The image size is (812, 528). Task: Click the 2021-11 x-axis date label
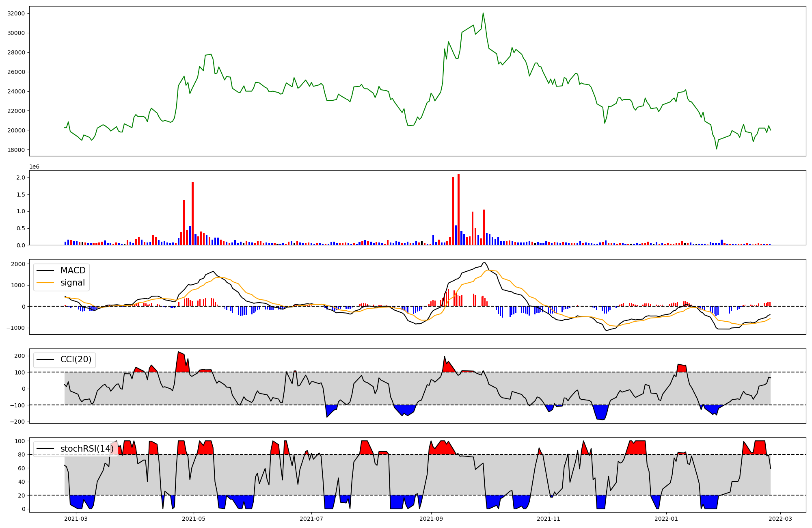(549, 519)
